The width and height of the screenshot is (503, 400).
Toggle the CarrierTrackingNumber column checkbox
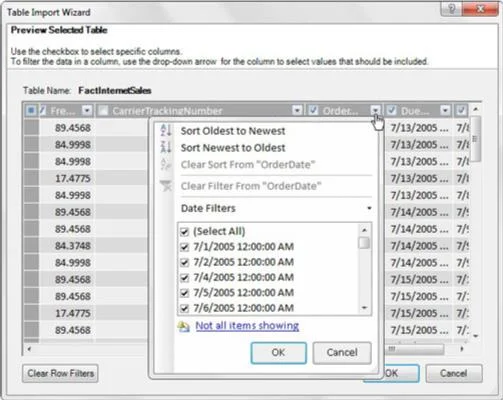point(104,110)
